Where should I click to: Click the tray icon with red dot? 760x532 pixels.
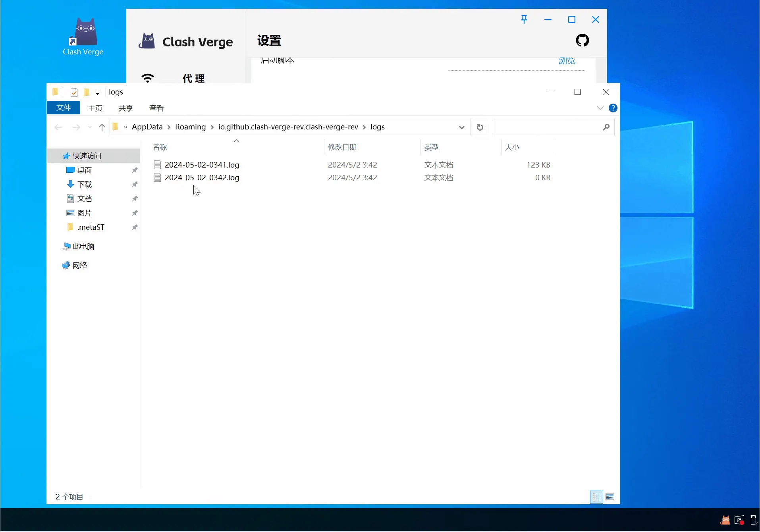tap(739, 520)
